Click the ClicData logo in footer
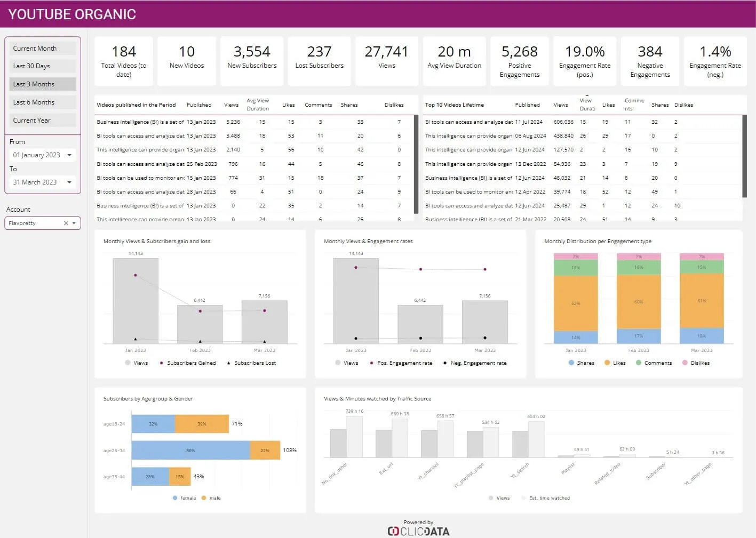This screenshot has height=538, width=756. point(418,531)
